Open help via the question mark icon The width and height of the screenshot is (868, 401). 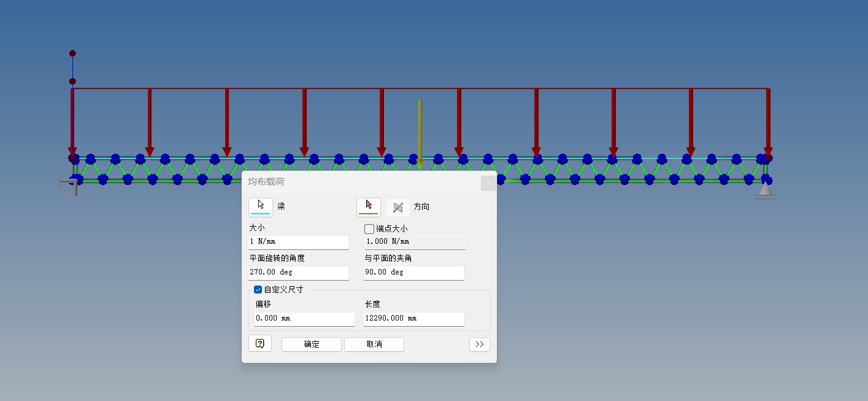click(x=259, y=343)
